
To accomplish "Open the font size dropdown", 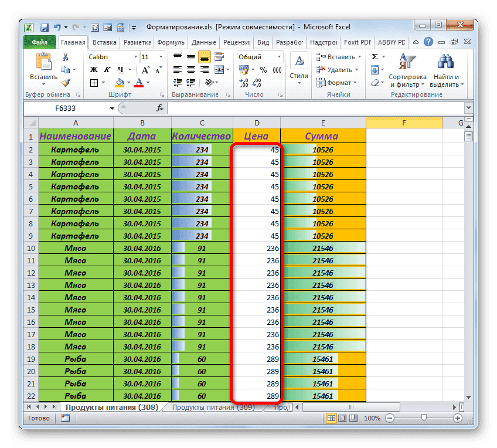I will pos(161,56).
